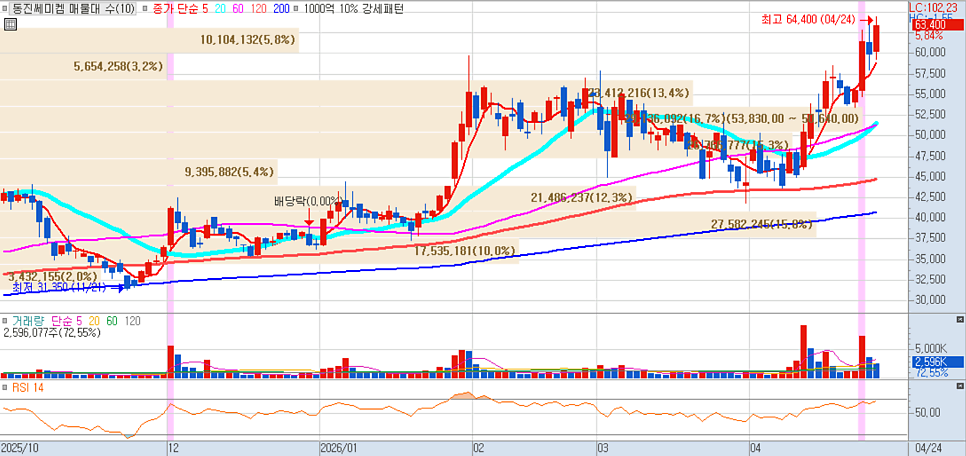This screenshot has width=966, height=456.
Task: Select the cyan 20 period in price legend
Action: 220,10
